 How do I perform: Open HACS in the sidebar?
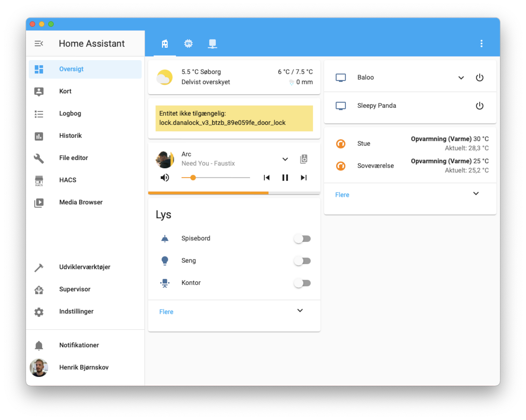point(85,180)
